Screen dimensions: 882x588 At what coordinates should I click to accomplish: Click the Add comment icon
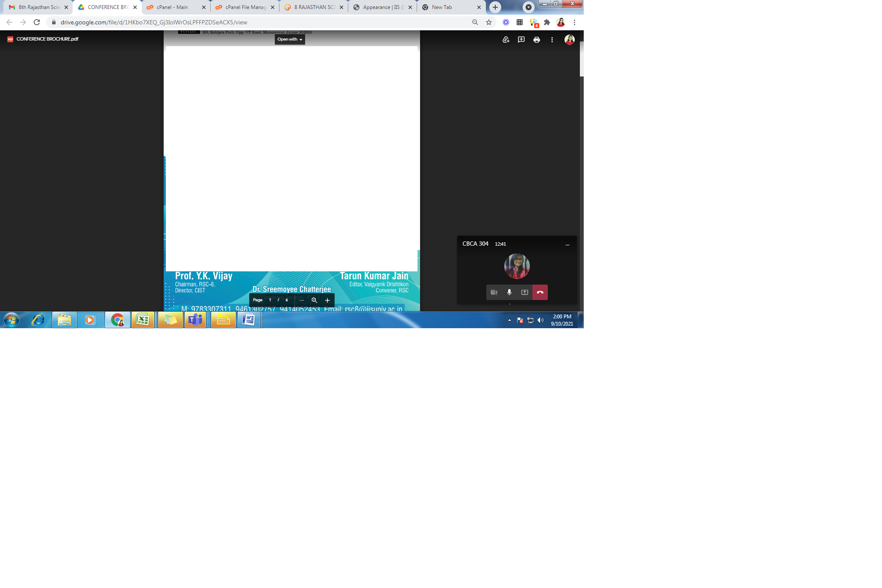pos(521,40)
